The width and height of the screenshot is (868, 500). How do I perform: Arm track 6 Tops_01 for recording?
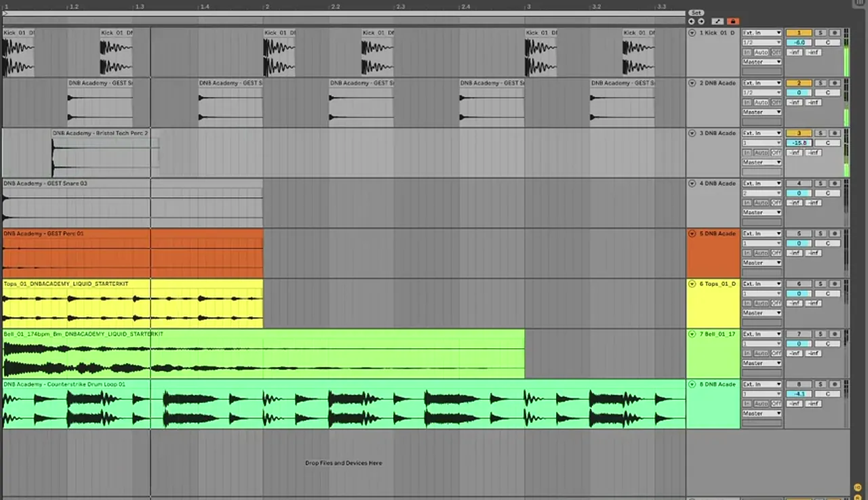click(835, 283)
